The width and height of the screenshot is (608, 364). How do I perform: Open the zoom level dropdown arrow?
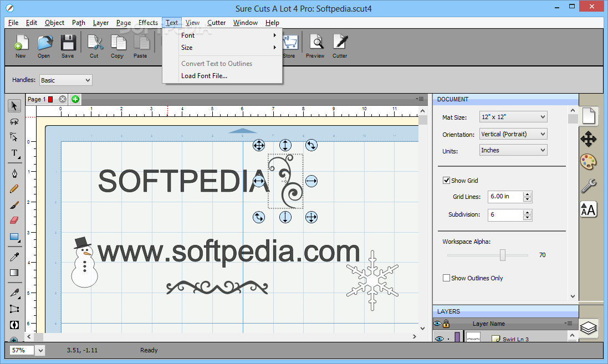click(x=40, y=351)
